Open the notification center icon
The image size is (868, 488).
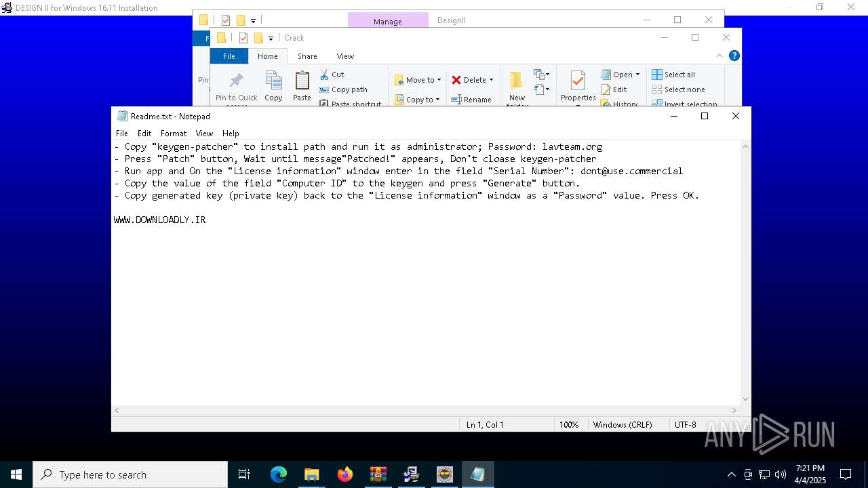pos(846,474)
